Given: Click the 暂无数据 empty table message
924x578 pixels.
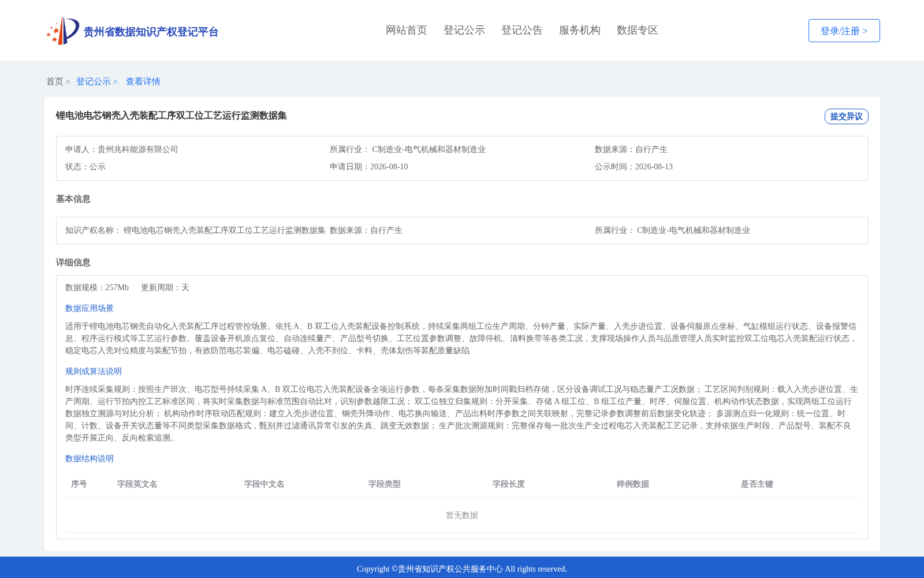Looking at the screenshot, I should (462, 515).
